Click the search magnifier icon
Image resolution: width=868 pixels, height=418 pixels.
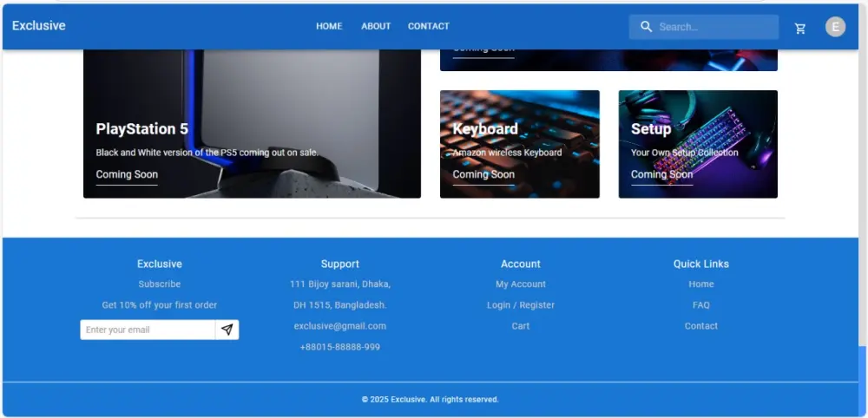pos(646,27)
